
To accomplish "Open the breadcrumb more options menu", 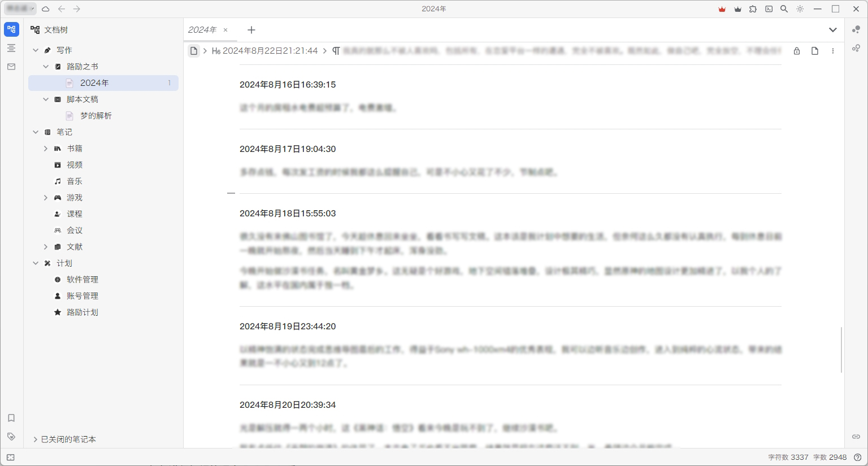I will 833,51.
